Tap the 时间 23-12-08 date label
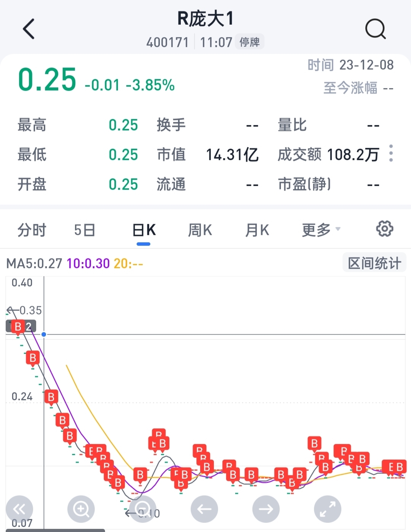This screenshot has width=411, height=532. coord(350,65)
